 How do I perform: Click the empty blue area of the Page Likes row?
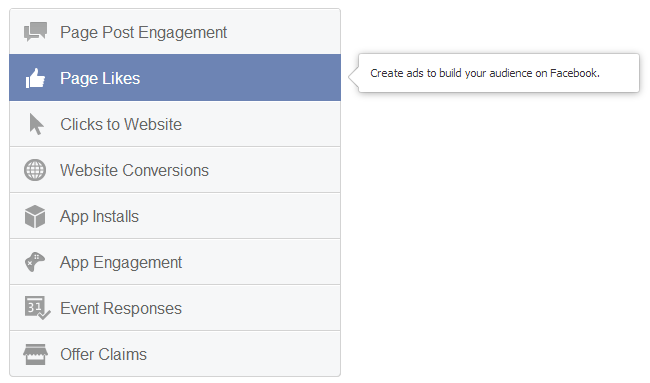[x=240, y=78]
